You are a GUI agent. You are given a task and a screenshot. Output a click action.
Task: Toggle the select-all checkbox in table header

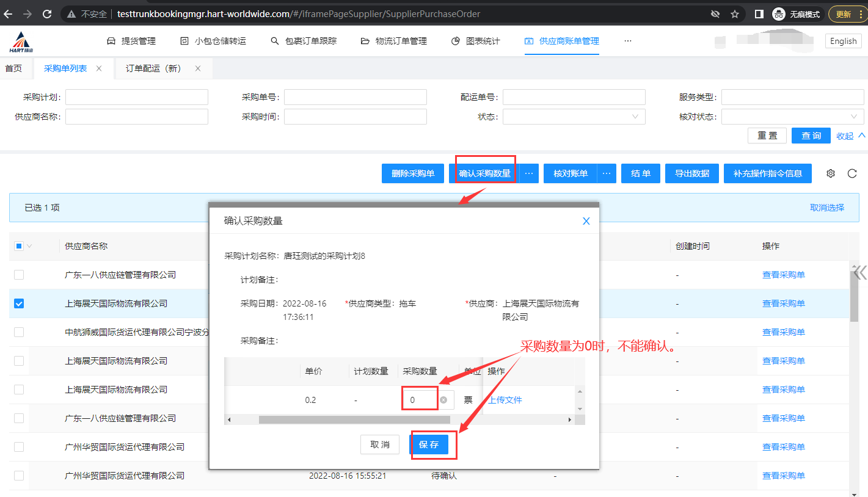tap(19, 246)
